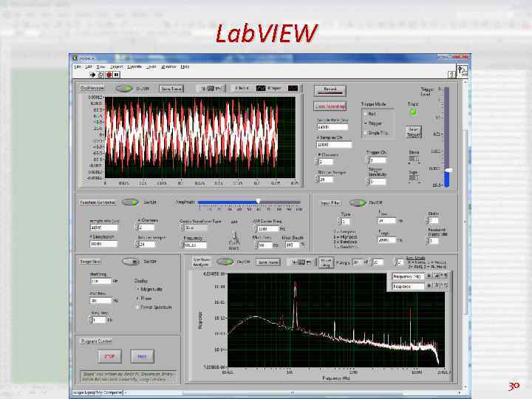Screen dimensions: 532x399
Task: Adjust the oscilloscope bits per sample stepper
Action: (x=316, y=180)
